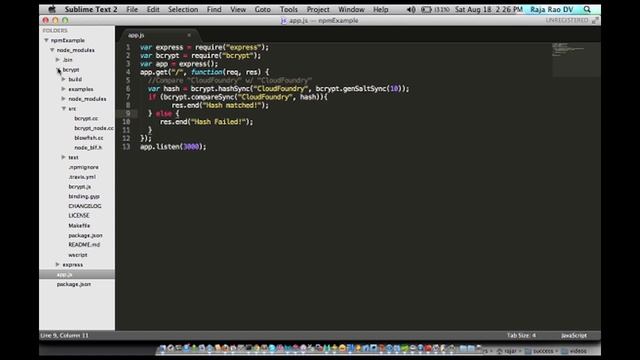Open the Edit menu

[x=153, y=9]
